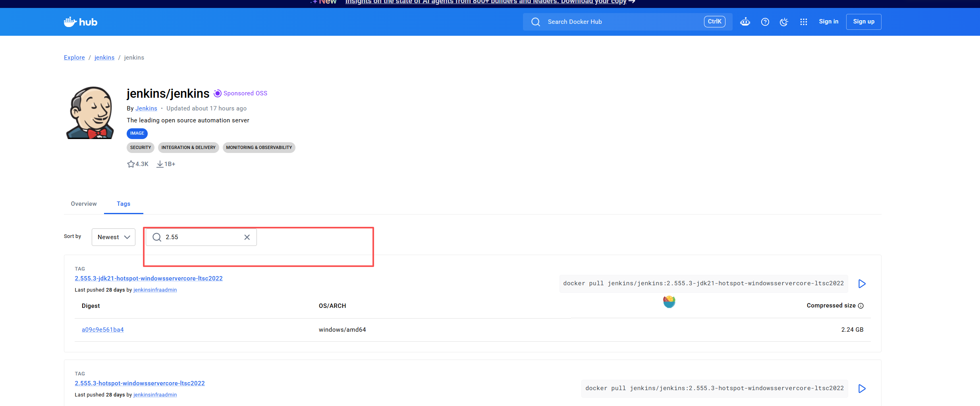980x406 pixels.
Task: Toggle the dark mode theme icon
Action: coord(784,22)
